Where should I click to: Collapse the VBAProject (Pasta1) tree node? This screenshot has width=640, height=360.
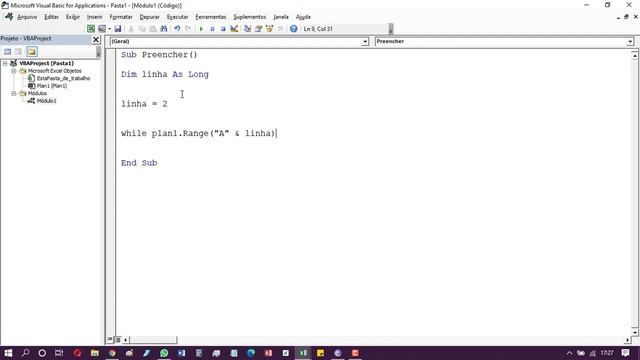tap(5, 63)
